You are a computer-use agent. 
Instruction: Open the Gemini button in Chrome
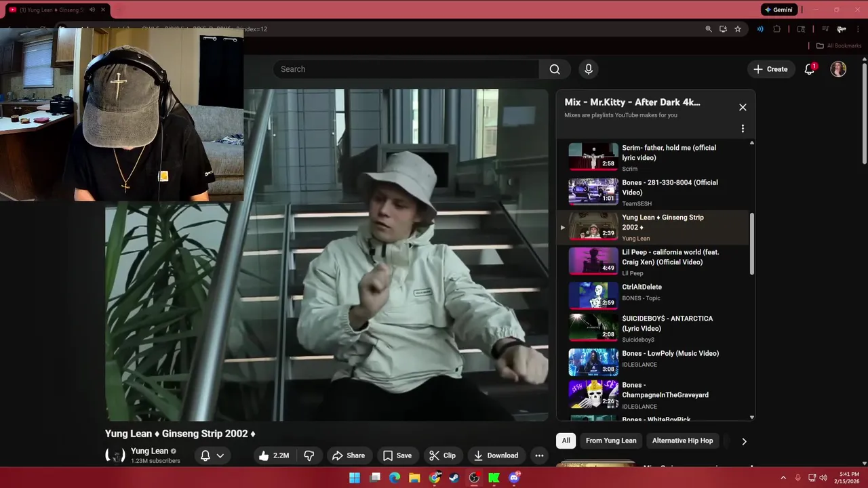778,10
